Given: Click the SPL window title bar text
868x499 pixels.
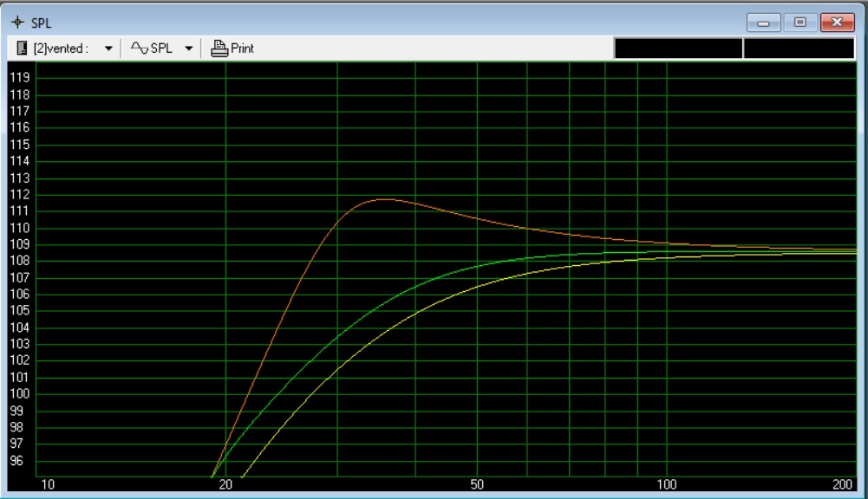Looking at the screenshot, I should [42, 23].
